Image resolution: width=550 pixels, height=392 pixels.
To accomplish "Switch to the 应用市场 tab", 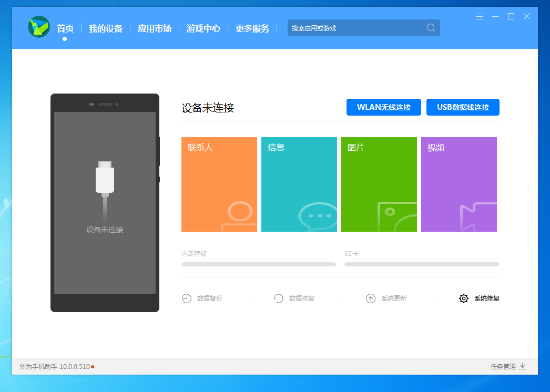I will tap(155, 28).
